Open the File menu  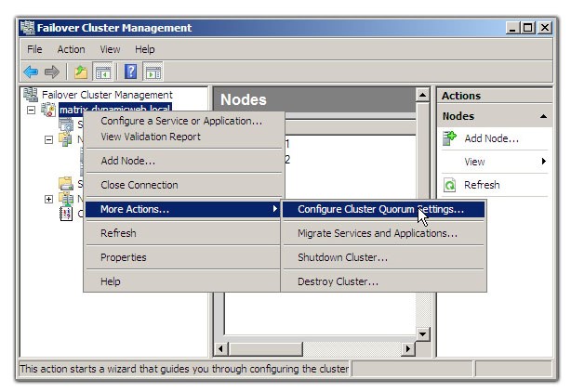click(x=34, y=49)
